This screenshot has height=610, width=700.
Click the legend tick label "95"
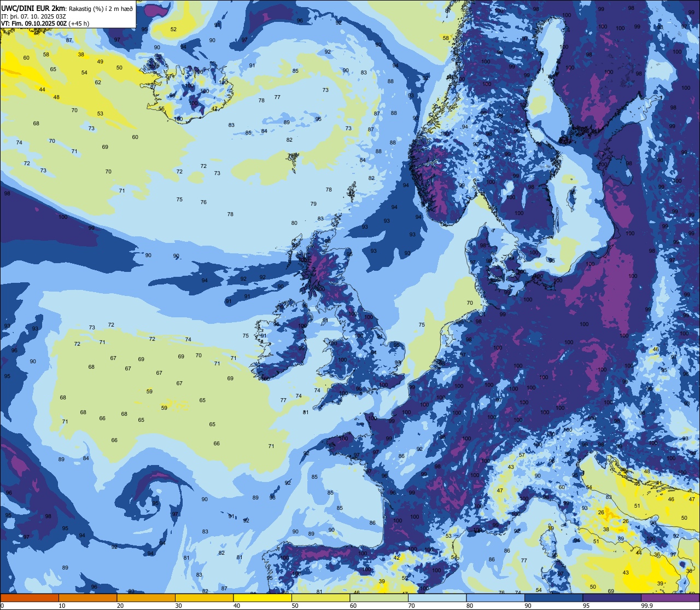(586, 606)
